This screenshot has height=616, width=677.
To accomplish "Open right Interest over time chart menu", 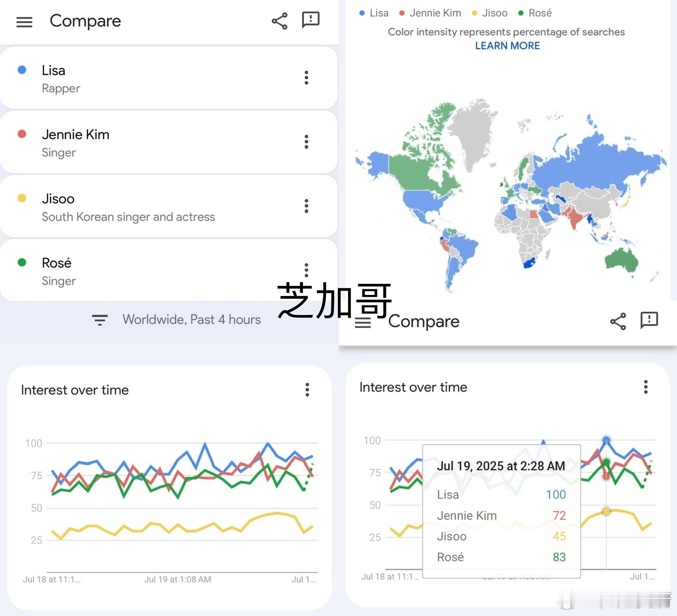I will point(646,387).
